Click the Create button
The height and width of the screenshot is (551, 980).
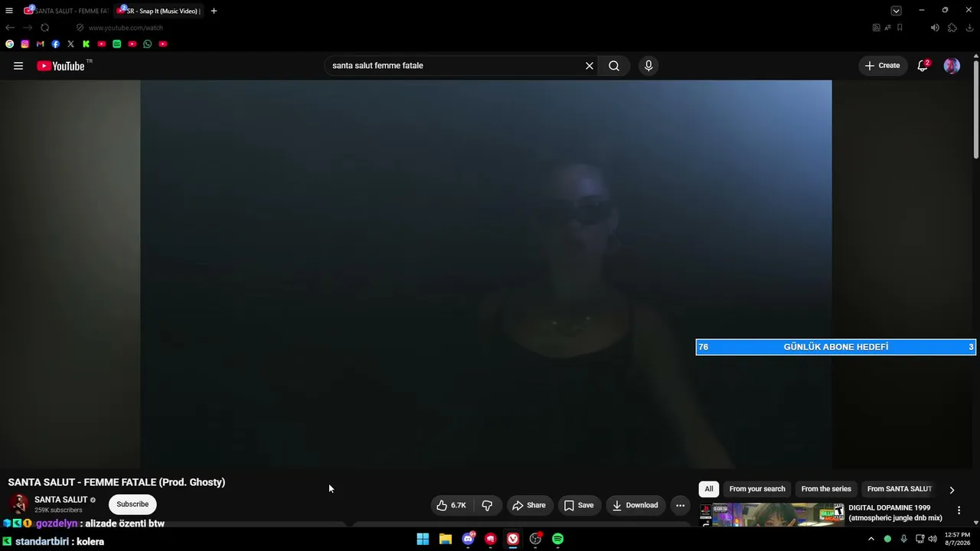click(x=883, y=66)
